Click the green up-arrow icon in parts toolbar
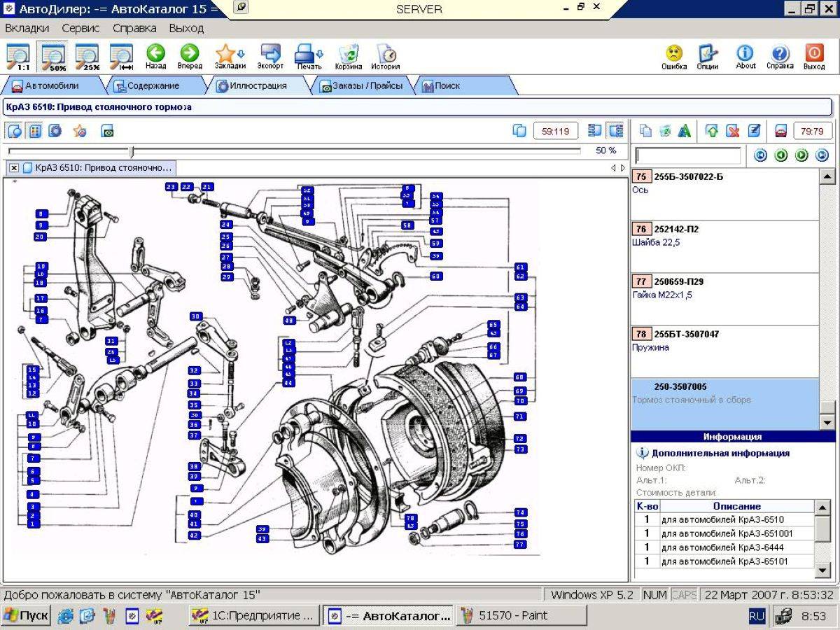Screen dimensions: 840x630 (712, 130)
